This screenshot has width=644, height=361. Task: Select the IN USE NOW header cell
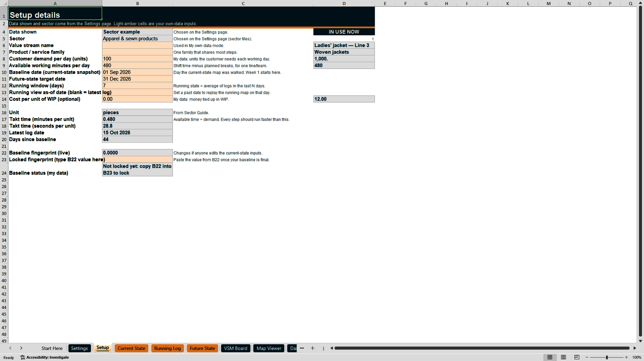[x=344, y=32]
